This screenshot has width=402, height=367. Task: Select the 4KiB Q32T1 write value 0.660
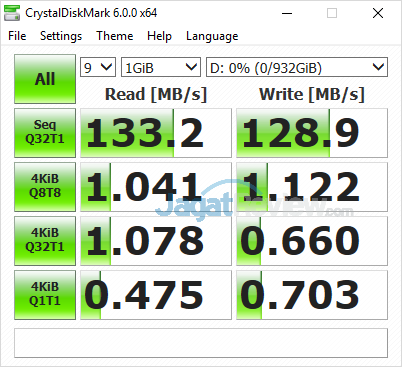pyautogui.click(x=312, y=241)
